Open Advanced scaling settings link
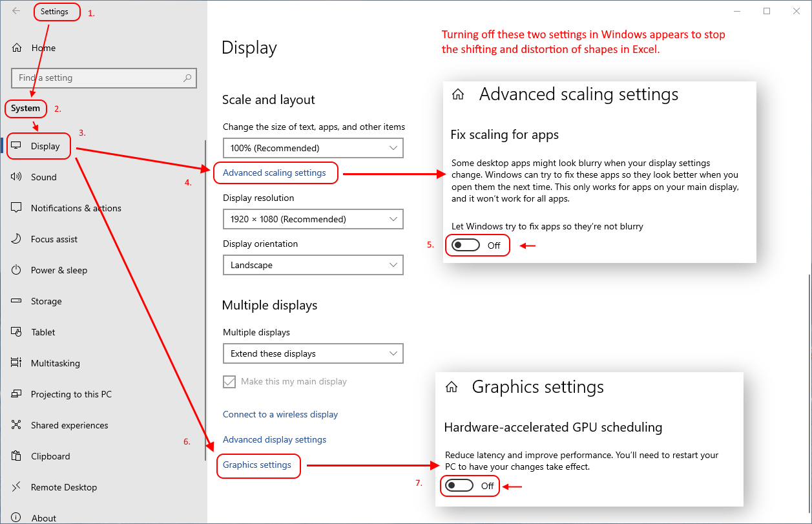This screenshot has height=524, width=812. (275, 173)
